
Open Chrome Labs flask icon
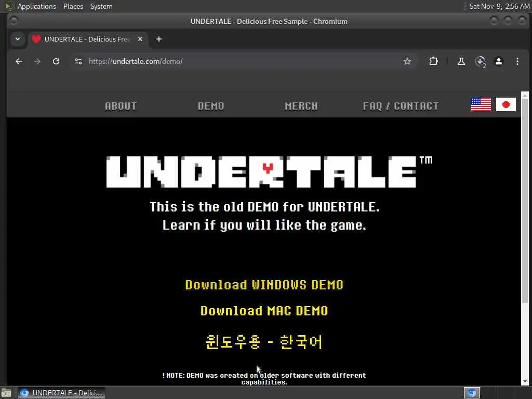(x=461, y=61)
